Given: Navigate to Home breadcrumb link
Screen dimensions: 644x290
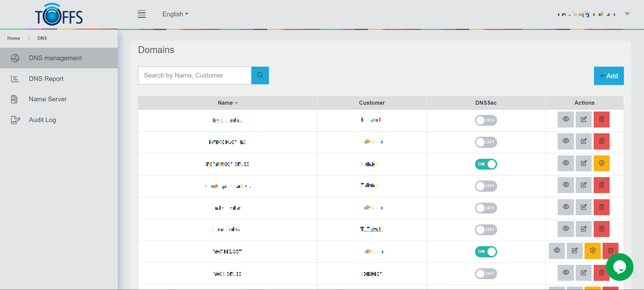Looking at the screenshot, I should 14,38.
